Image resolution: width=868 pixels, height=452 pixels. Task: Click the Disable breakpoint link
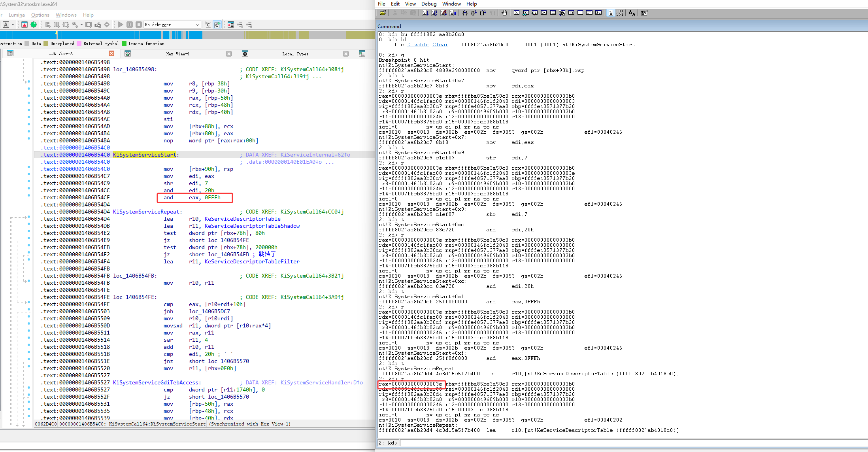(x=418, y=45)
